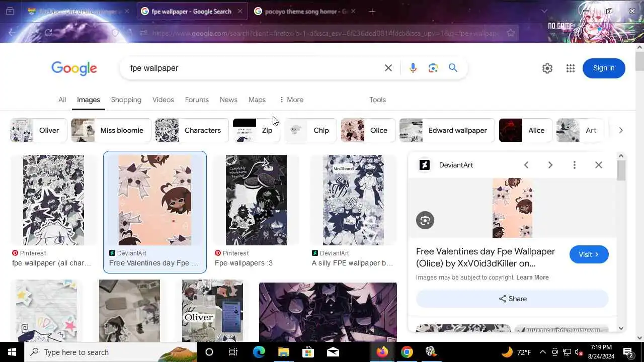Close the 'fpe wallpaper - Google Search' tab

click(240, 11)
